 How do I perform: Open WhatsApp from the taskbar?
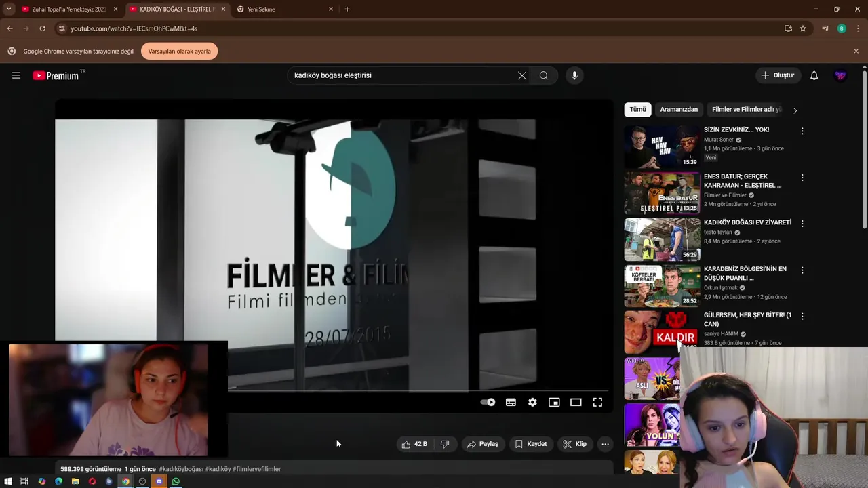click(176, 481)
